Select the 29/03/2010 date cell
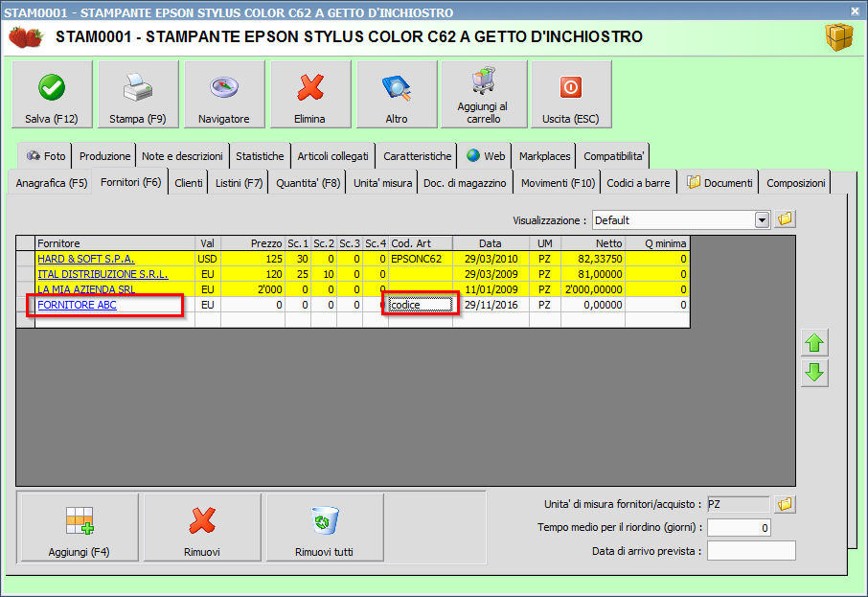Viewport: 868px width, 597px height. [491, 259]
